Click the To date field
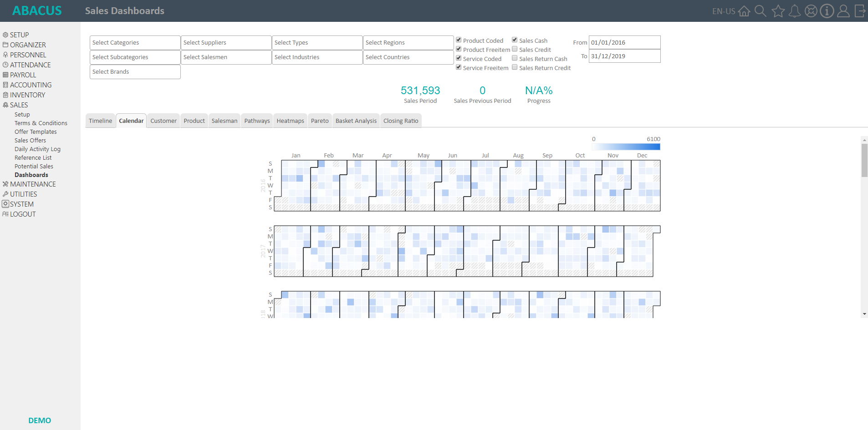 click(x=624, y=56)
